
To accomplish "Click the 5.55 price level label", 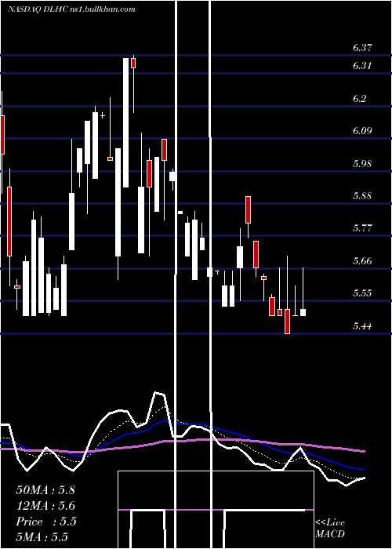I will 362,293.
